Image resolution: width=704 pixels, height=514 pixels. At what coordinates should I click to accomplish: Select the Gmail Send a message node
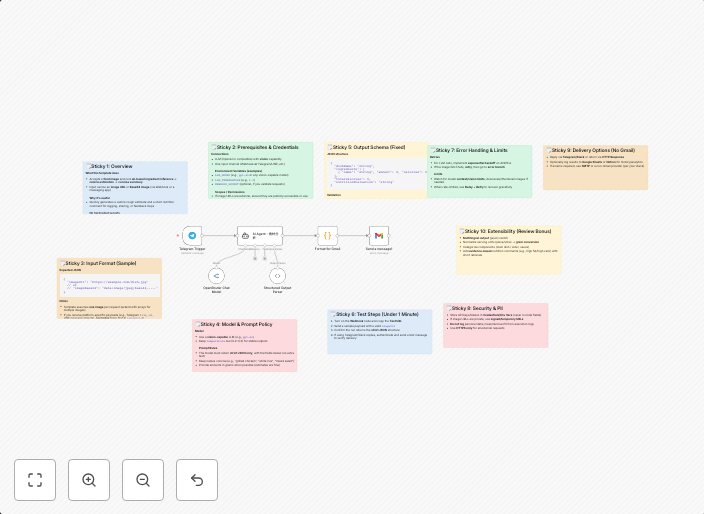click(379, 236)
